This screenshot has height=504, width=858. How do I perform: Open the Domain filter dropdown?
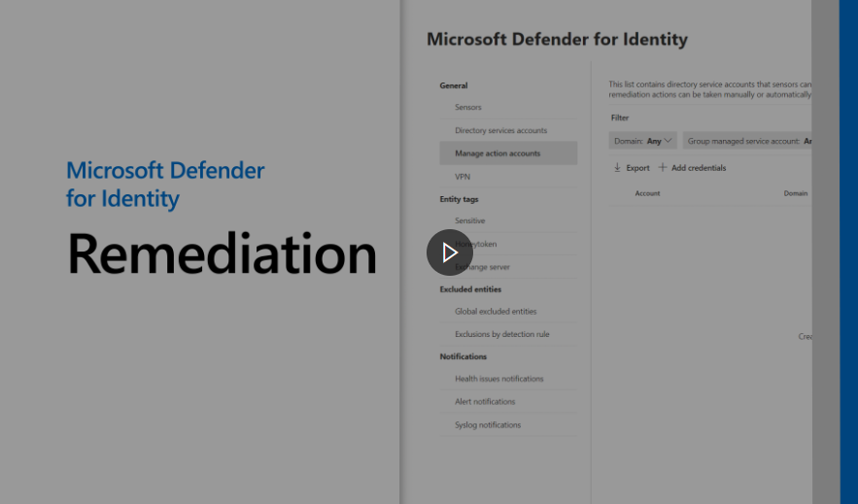[643, 141]
